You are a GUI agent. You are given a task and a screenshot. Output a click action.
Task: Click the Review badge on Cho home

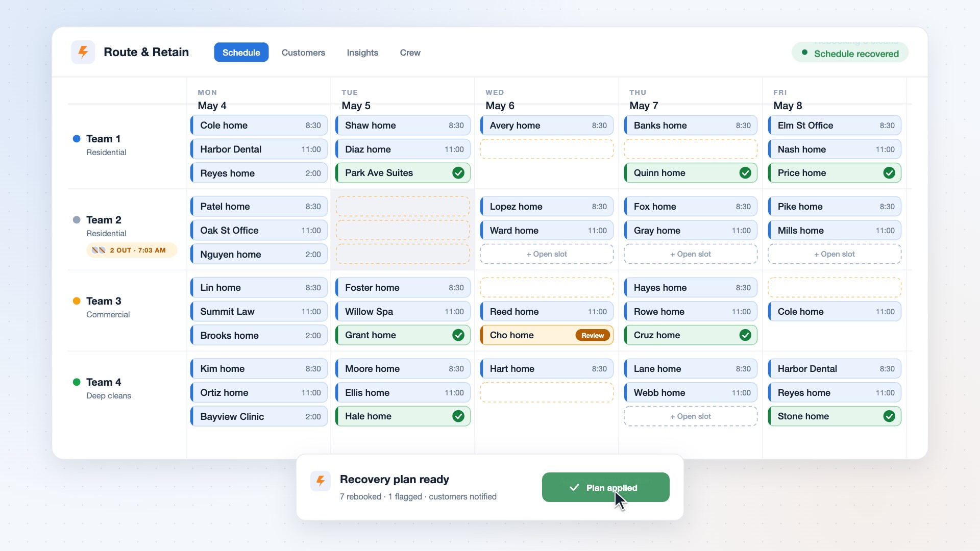pyautogui.click(x=592, y=335)
